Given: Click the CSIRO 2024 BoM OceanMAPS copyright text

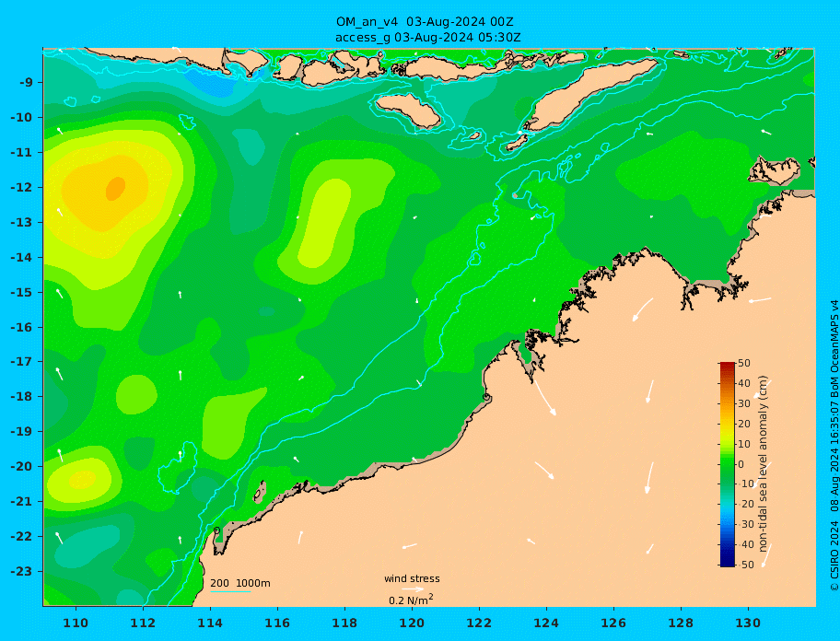Looking at the screenshot, I should point(834,446).
